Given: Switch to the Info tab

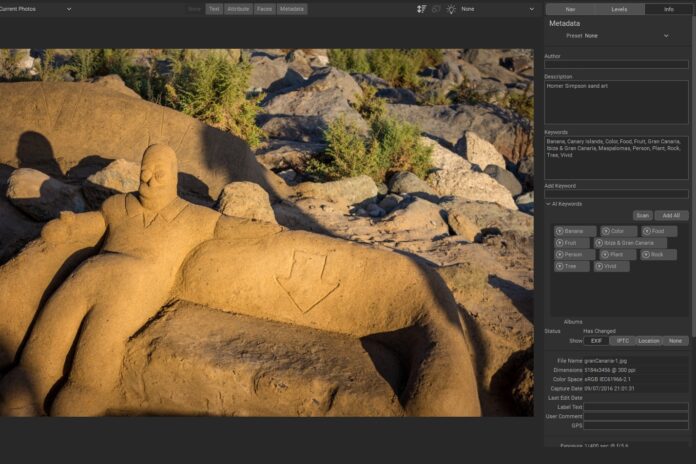Looking at the screenshot, I should [x=668, y=9].
